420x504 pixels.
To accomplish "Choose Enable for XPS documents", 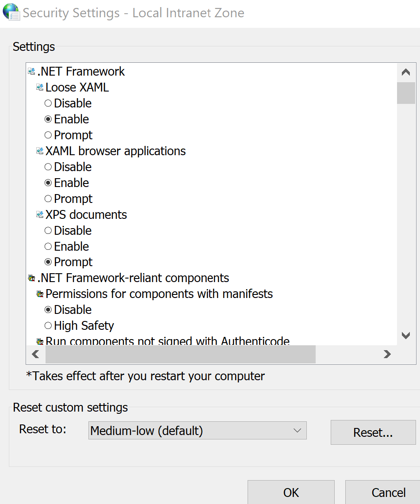I will pyautogui.click(x=48, y=247).
